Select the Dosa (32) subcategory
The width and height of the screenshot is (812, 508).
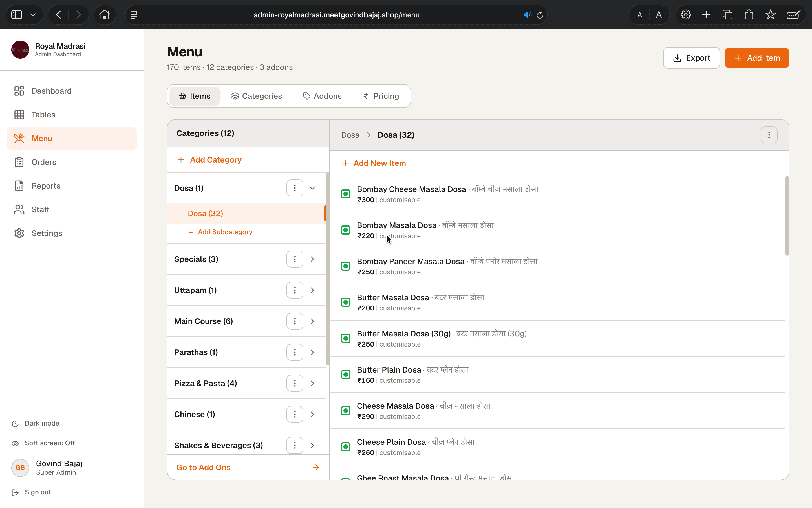tap(246, 213)
